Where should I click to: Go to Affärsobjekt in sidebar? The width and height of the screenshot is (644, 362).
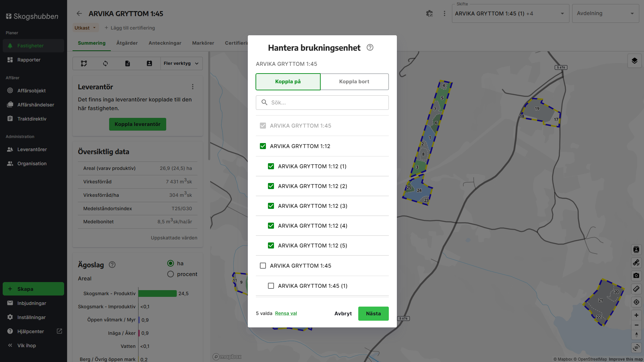[33, 91]
